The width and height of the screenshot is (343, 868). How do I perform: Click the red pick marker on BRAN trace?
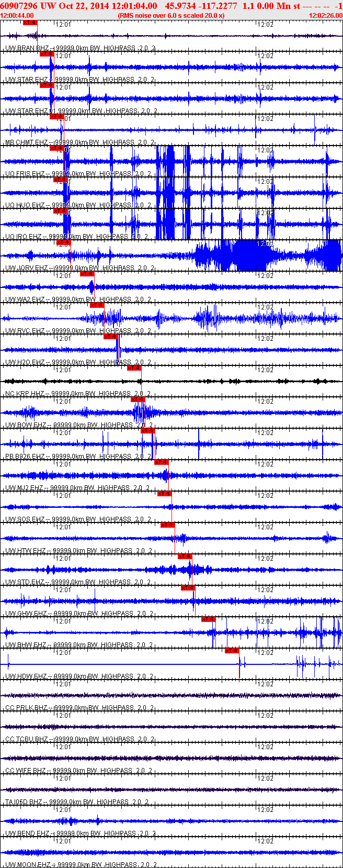pos(30,23)
